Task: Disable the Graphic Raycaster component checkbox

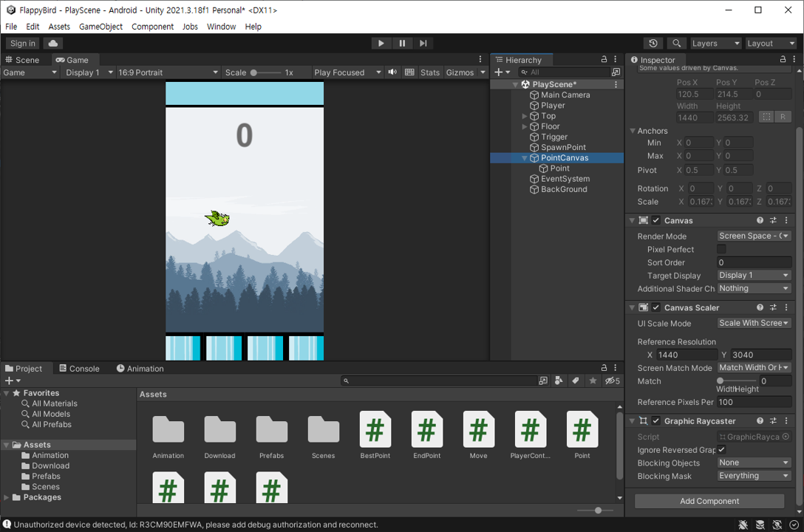Action: coord(655,420)
